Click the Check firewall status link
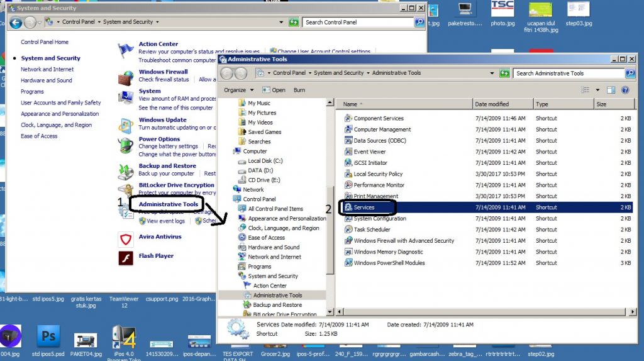644x361 pixels. pos(164,80)
